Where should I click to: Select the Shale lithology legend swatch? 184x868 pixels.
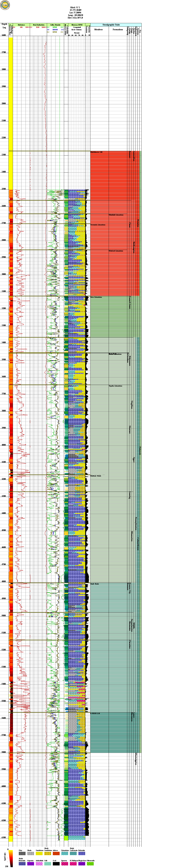point(31,853)
